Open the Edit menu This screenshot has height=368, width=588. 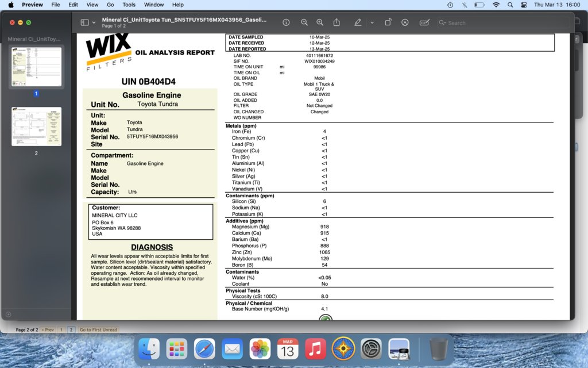pos(73,5)
